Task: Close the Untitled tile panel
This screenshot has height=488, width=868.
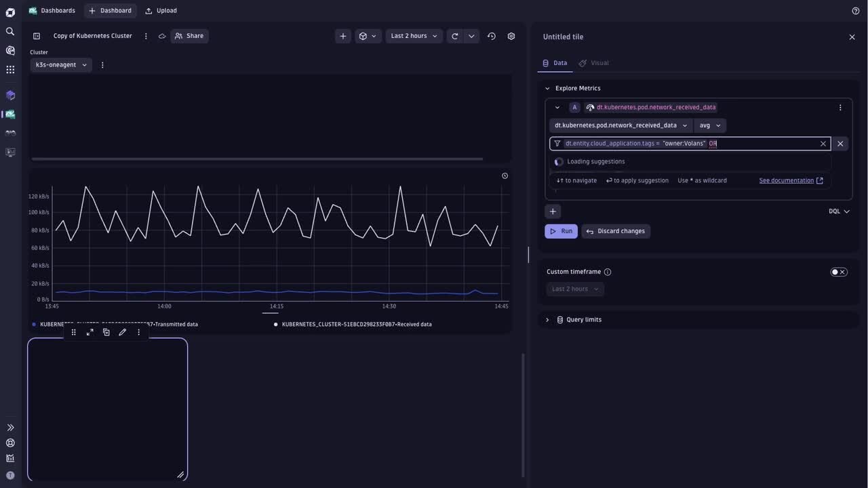Action: 852,37
